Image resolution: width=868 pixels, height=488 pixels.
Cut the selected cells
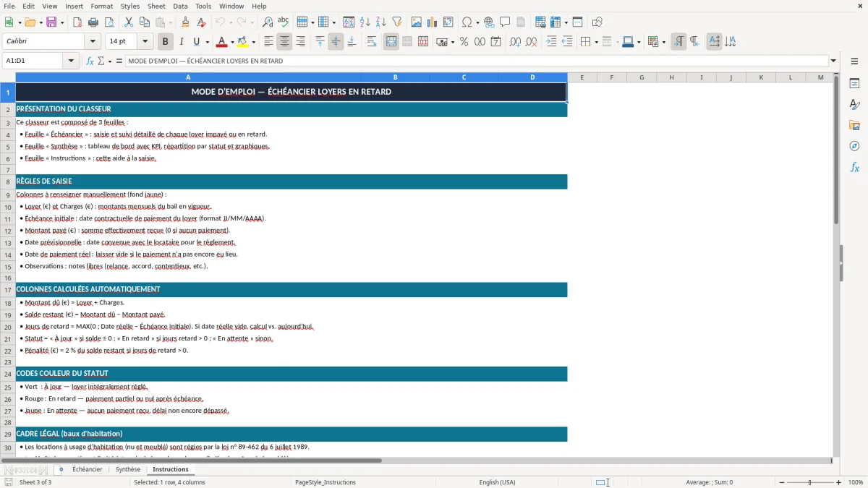pyautogui.click(x=128, y=22)
